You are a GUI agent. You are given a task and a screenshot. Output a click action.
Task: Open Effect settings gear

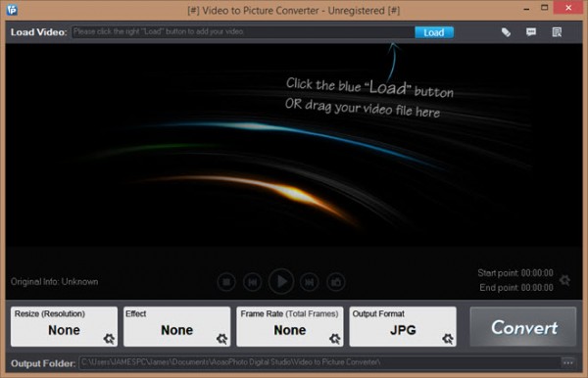[222, 339]
